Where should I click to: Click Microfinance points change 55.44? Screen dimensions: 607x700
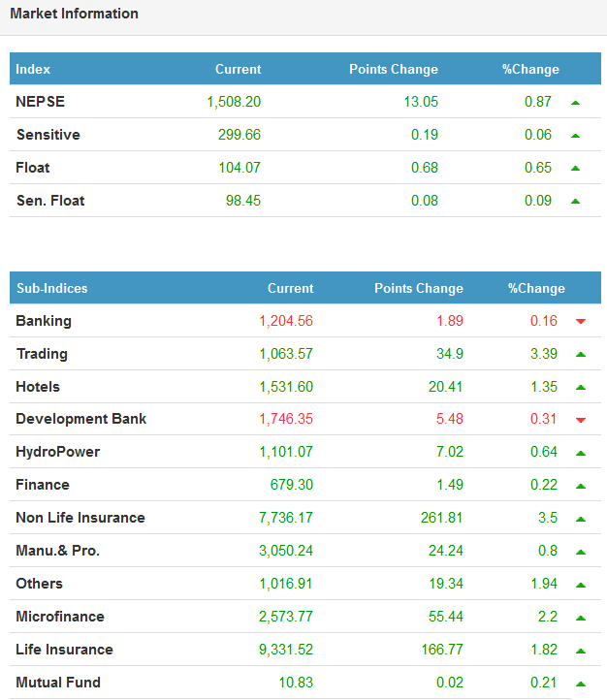pyautogui.click(x=446, y=617)
